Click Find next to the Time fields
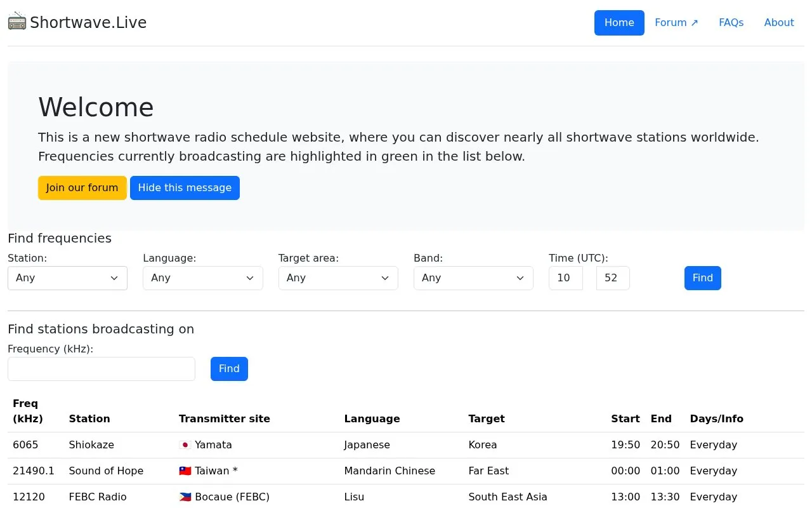The width and height of the screenshot is (812, 508). (x=703, y=278)
